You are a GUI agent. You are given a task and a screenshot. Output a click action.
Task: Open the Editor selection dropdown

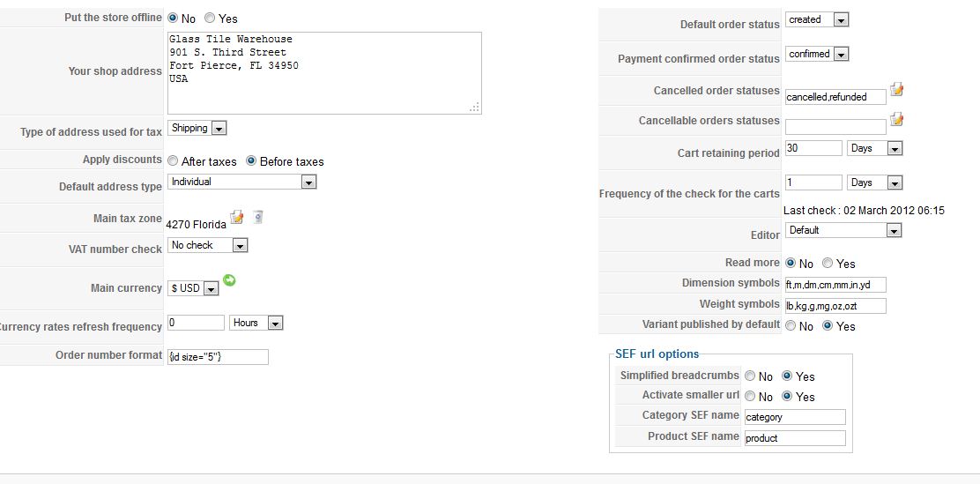(x=894, y=231)
